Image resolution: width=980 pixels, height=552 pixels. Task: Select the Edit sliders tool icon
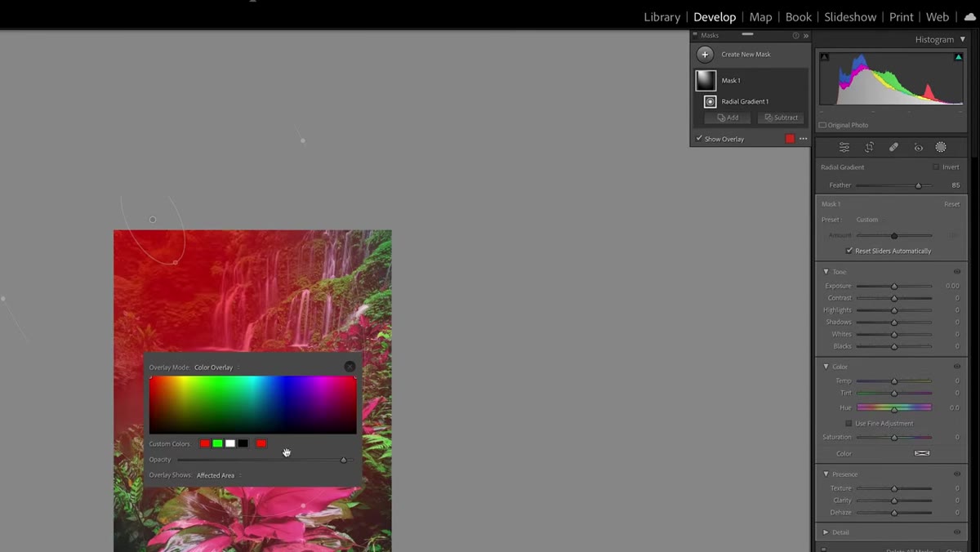844,147
